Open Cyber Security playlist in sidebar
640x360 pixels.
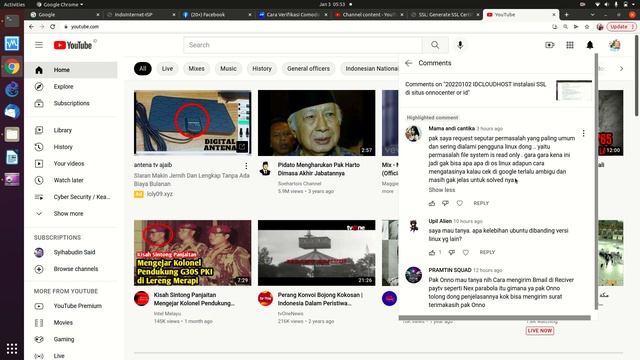point(71,197)
